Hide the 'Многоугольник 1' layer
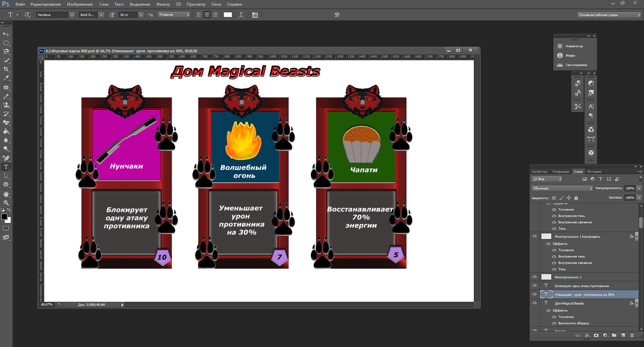The height and width of the screenshot is (347, 644). click(534, 277)
